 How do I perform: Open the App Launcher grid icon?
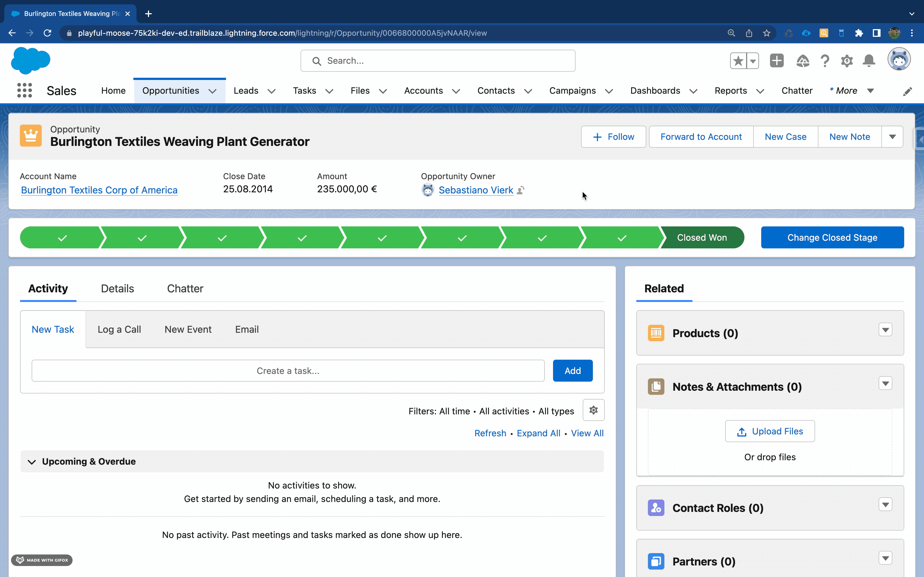pyautogui.click(x=24, y=90)
